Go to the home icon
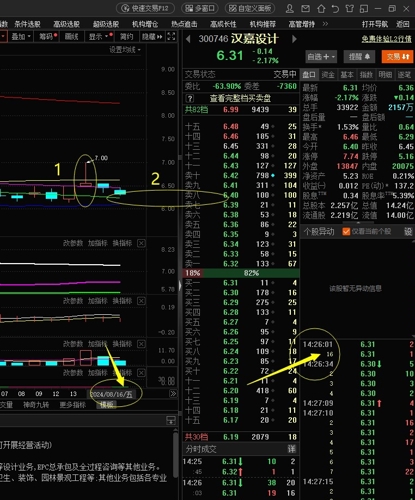 [321, 8]
